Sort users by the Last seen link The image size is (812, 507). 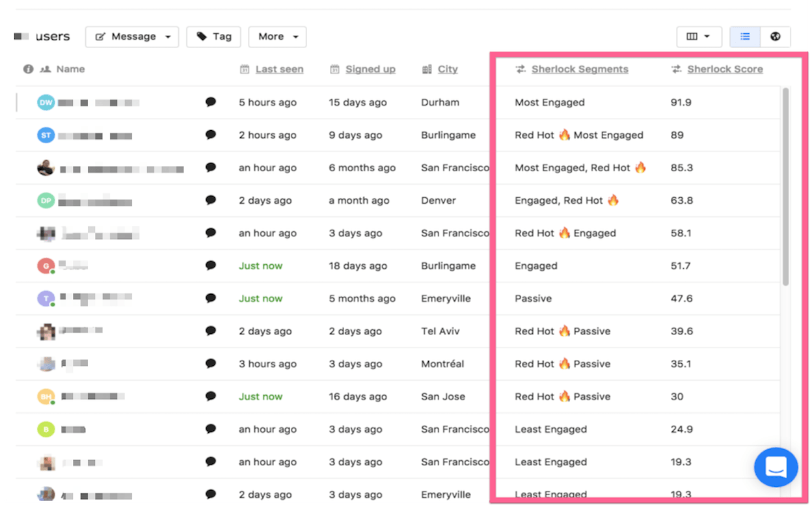click(x=278, y=69)
